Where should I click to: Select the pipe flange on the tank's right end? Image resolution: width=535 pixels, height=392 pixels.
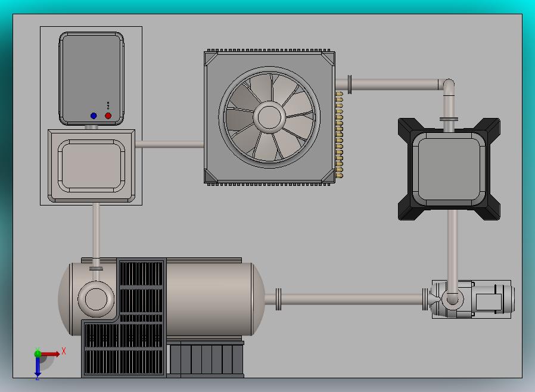tap(278, 299)
